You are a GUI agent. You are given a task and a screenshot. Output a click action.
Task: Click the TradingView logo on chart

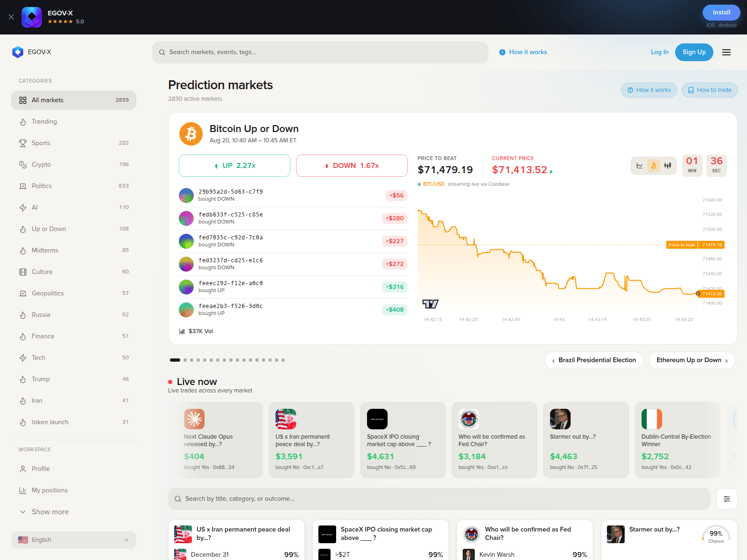[430, 304]
